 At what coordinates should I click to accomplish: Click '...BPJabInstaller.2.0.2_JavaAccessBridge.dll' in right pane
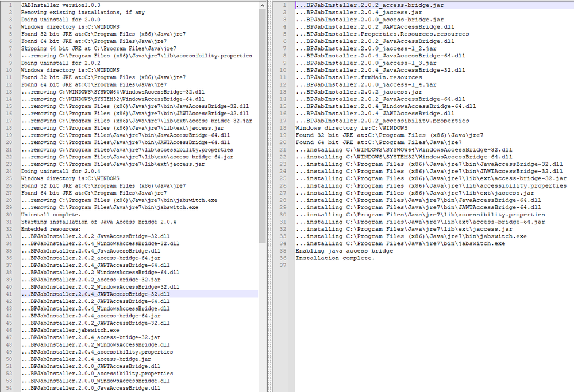375,41
